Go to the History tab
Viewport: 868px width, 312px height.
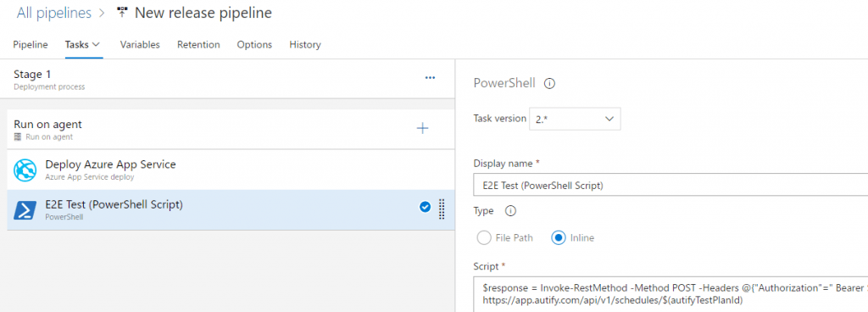(x=305, y=45)
